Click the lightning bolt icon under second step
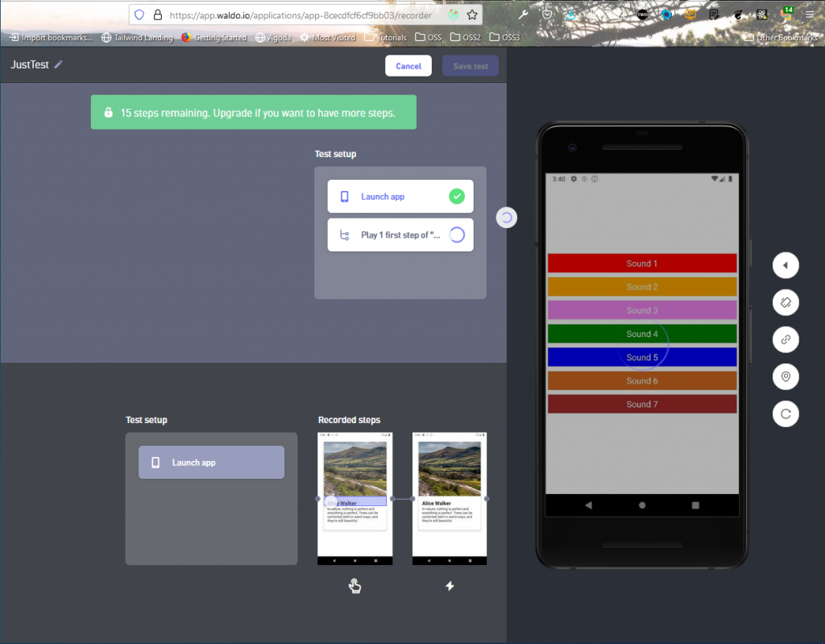 450,585
